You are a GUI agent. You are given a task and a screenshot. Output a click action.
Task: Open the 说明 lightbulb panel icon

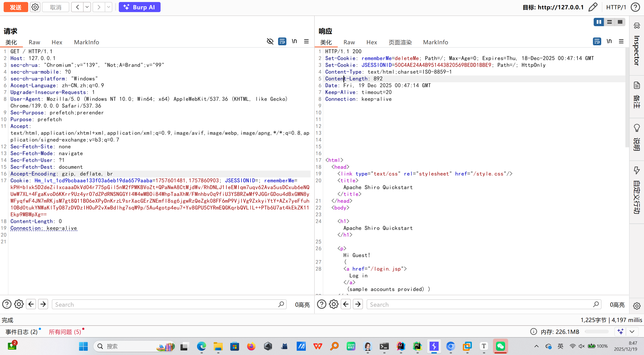coord(636,128)
